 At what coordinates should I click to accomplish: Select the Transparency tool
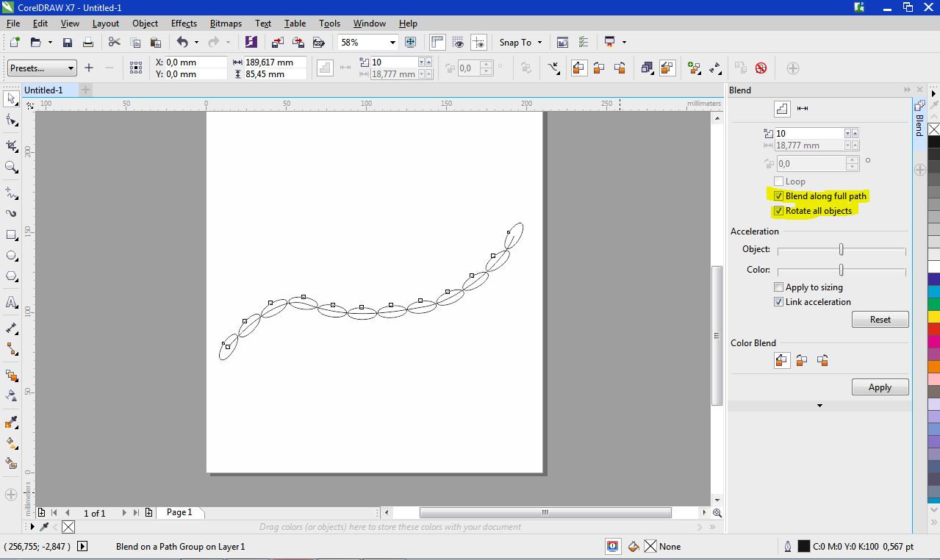coord(11,395)
